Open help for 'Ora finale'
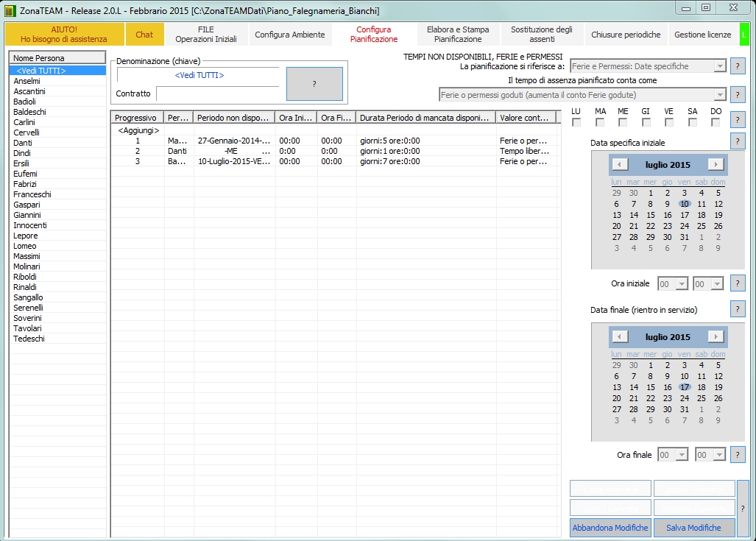756x541 pixels. tap(737, 454)
